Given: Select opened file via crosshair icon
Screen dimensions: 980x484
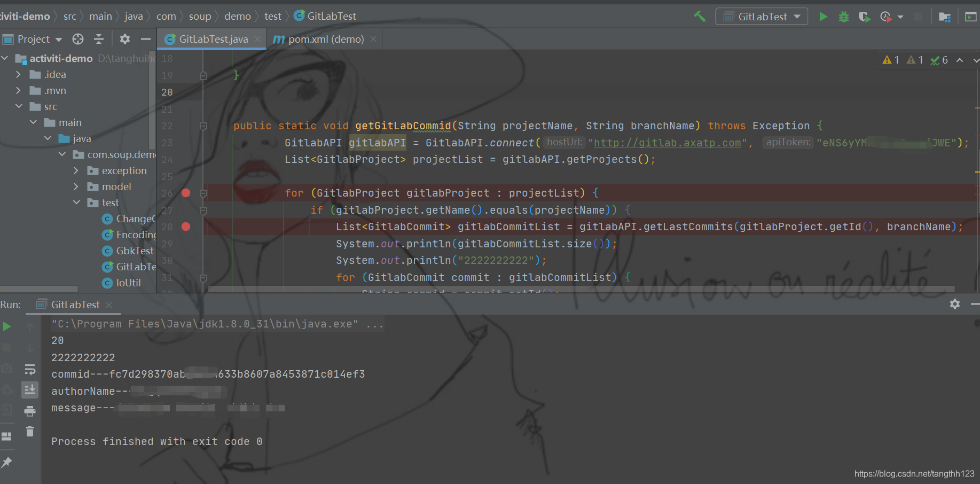Looking at the screenshot, I should pyautogui.click(x=78, y=39).
